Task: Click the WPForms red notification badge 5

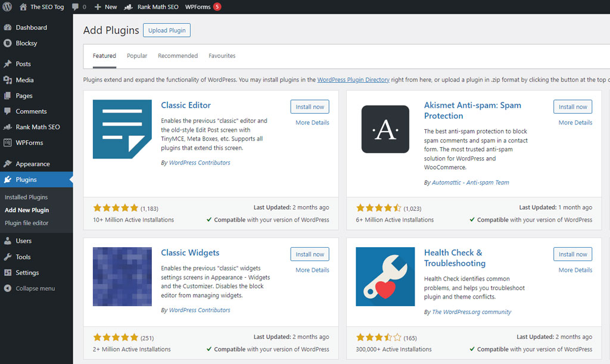Action: pos(217,7)
